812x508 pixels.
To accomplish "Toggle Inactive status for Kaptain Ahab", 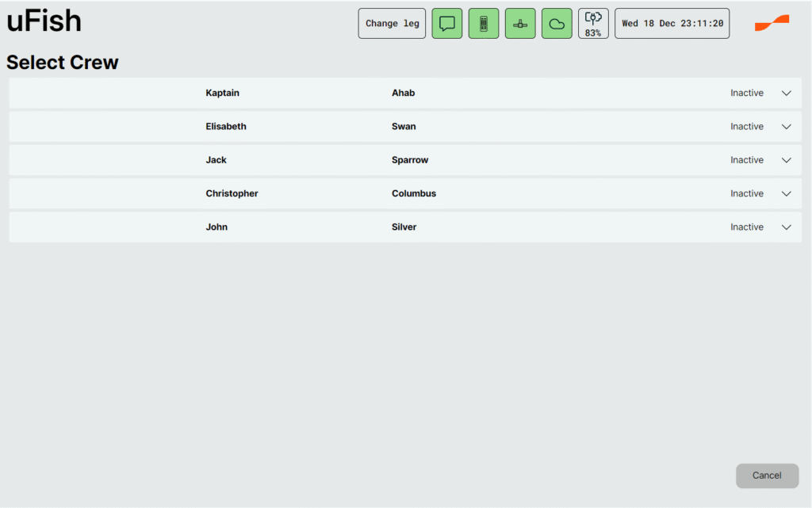I will [x=746, y=94].
